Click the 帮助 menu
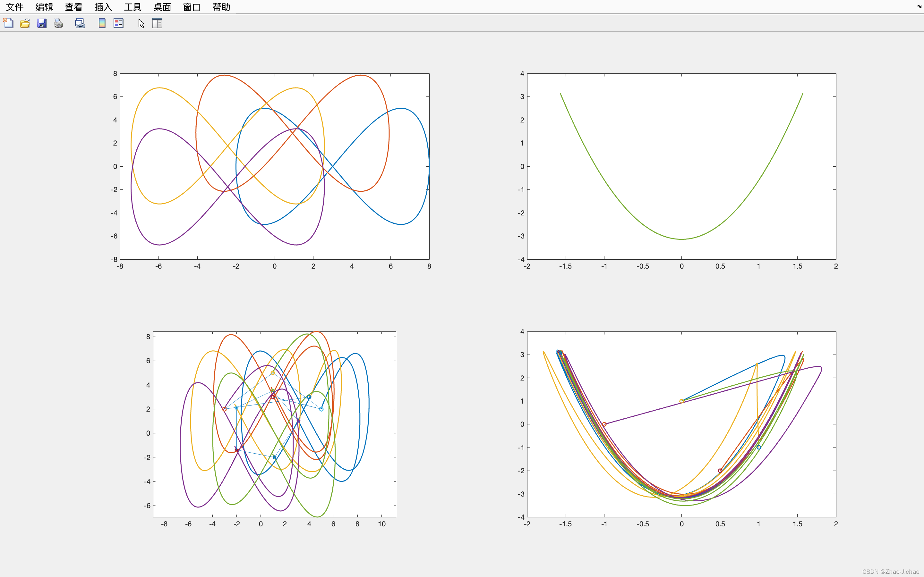Image resolution: width=924 pixels, height=577 pixels. point(221,7)
